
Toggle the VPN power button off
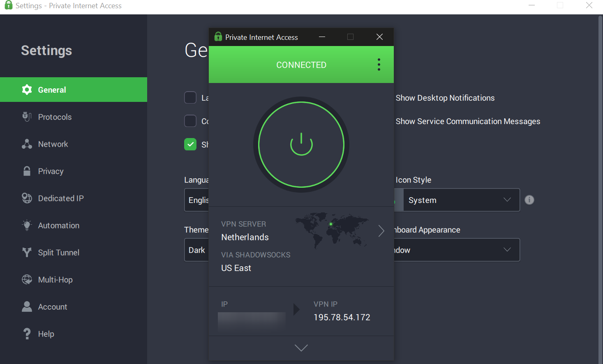(301, 145)
